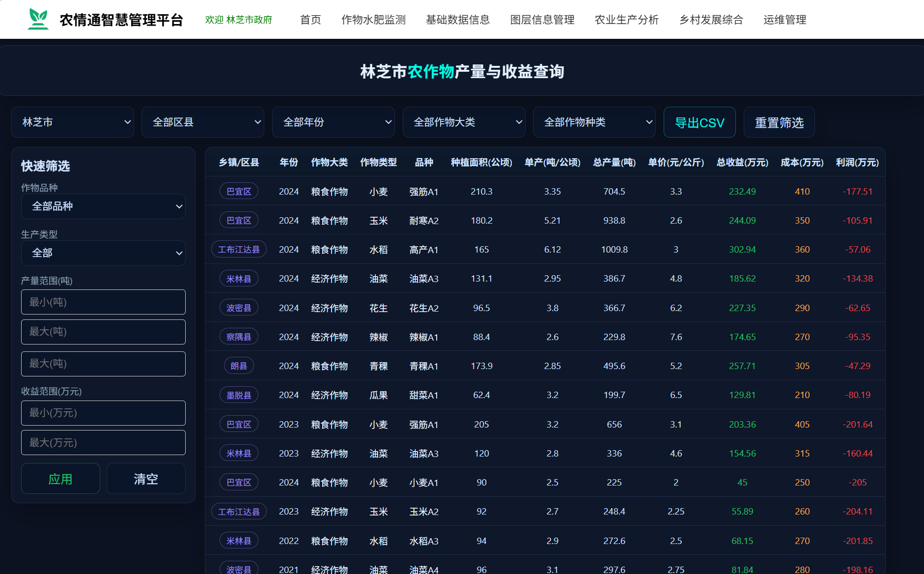Expand the 全部区县 dropdown
This screenshot has width=924, height=574.
[x=203, y=122]
